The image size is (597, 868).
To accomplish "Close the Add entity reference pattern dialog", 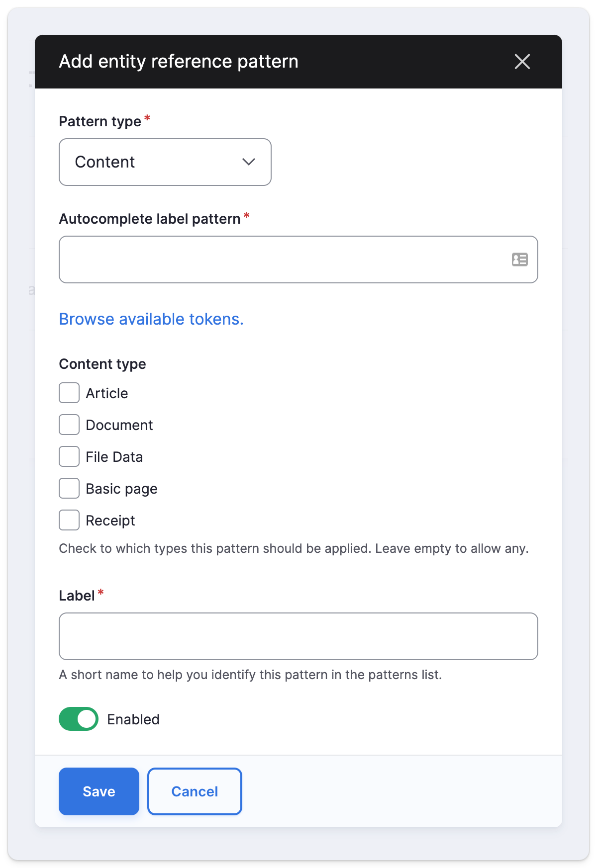I will click(x=522, y=62).
